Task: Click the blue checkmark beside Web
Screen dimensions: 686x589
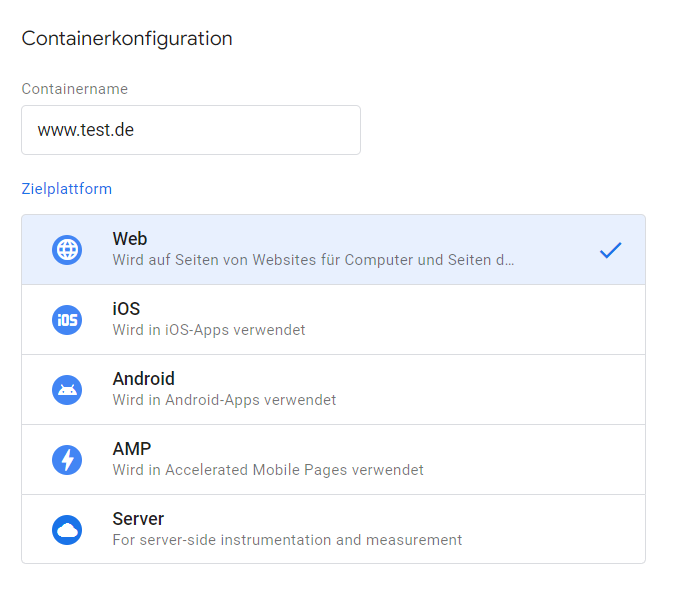Action: [610, 250]
